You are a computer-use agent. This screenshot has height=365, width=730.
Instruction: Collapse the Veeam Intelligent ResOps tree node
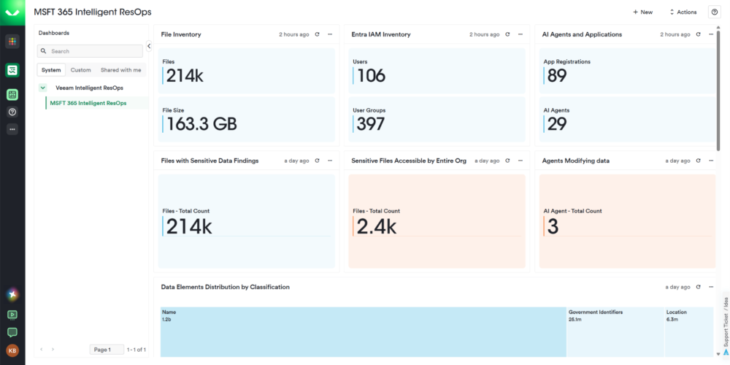click(x=43, y=88)
